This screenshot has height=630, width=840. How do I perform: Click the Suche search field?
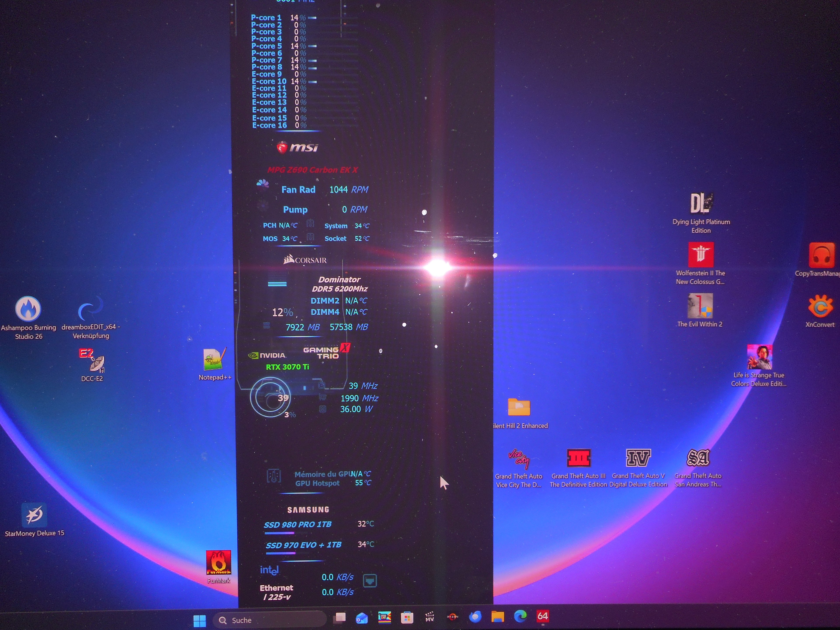pos(270,620)
